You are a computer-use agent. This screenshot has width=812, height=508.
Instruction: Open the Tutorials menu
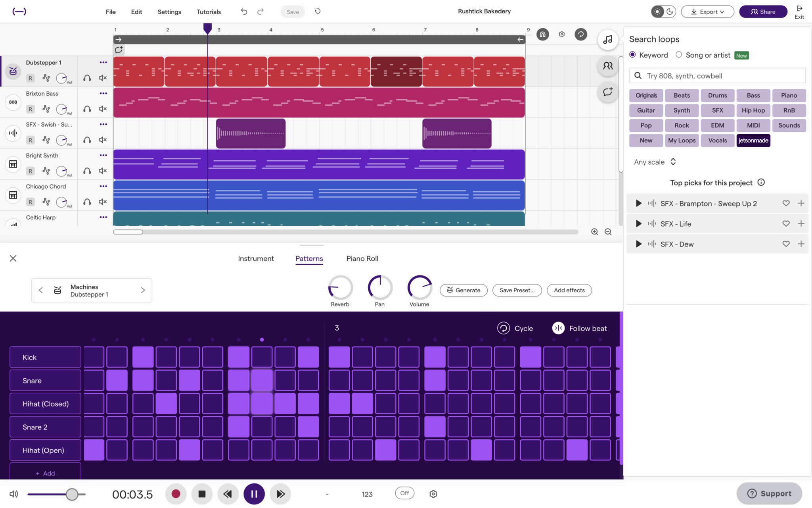(x=209, y=12)
